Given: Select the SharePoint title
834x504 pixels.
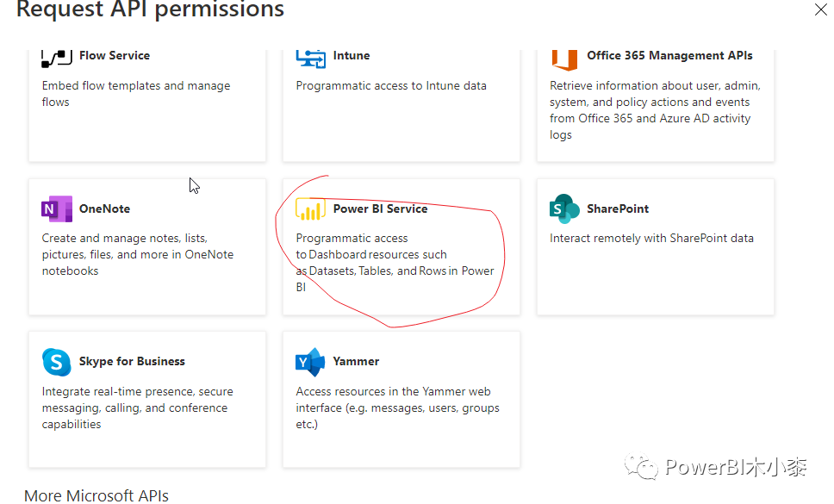Looking at the screenshot, I should (x=618, y=208).
